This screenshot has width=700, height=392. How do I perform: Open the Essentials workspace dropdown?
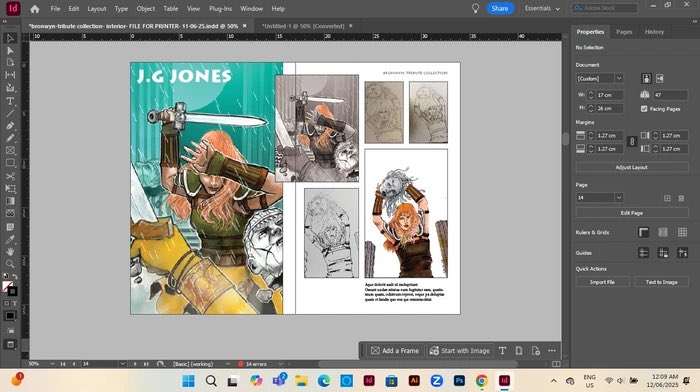[542, 8]
